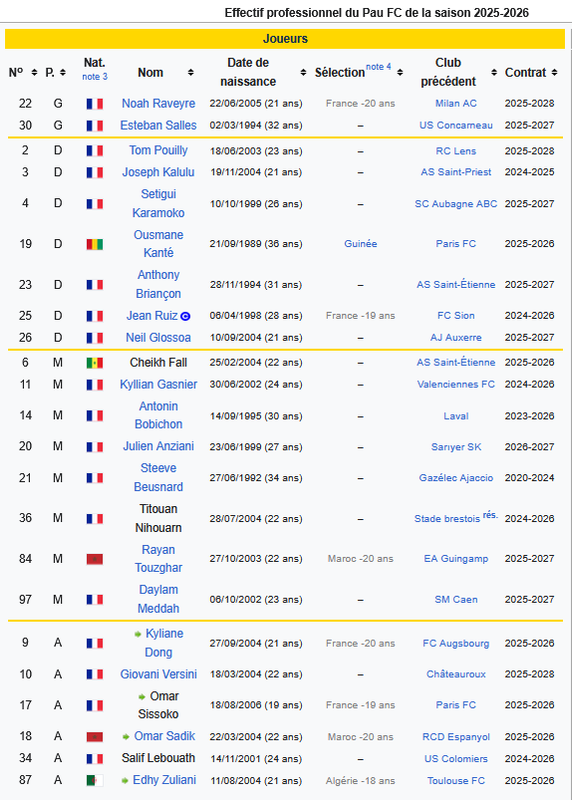572x800 pixels.
Task: Sort the table by Contrat column
Action: (x=554, y=72)
